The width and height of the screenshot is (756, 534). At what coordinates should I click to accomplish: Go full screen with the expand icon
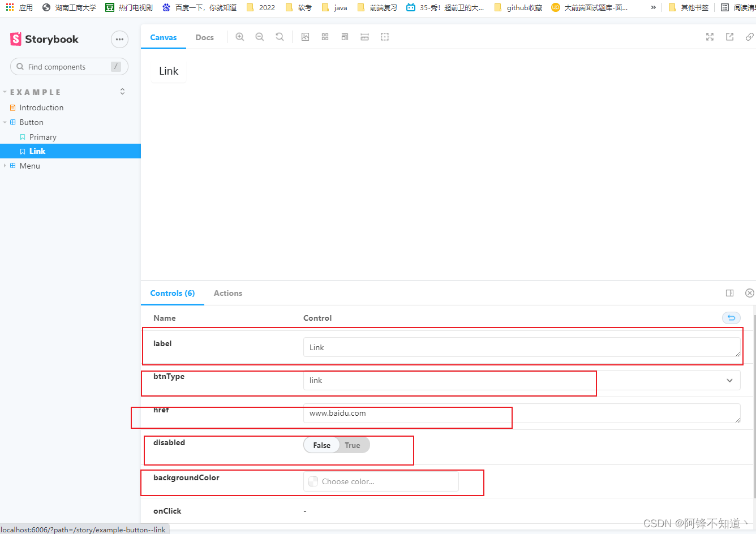710,37
